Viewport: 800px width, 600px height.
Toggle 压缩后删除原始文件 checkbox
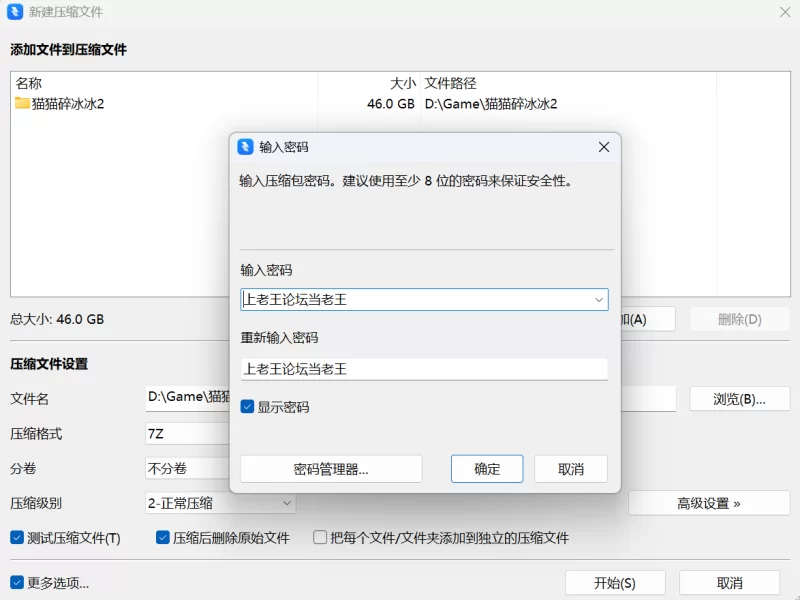click(163, 537)
